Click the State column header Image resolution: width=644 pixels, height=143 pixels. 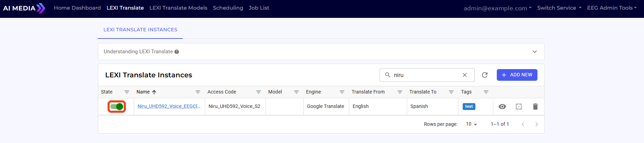(x=107, y=92)
